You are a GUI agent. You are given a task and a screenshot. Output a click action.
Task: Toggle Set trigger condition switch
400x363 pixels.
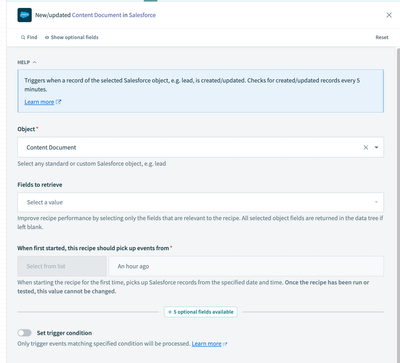[25, 333]
